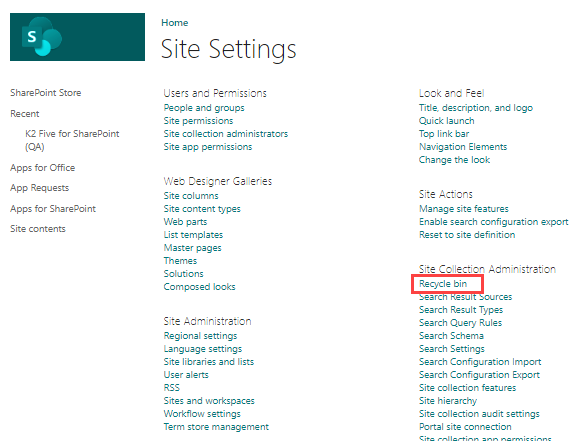Image resolution: width=586 pixels, height=441 pixels.
Task: Open Title, description, and logo
Action: (476, 108)
